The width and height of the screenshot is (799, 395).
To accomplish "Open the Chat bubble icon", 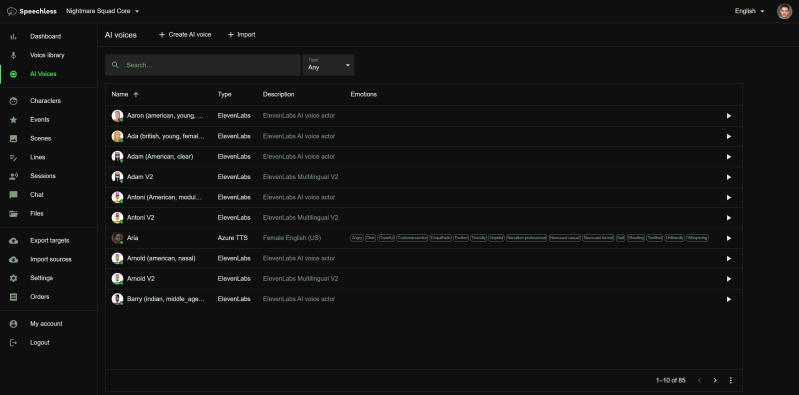I will point(14,195).
